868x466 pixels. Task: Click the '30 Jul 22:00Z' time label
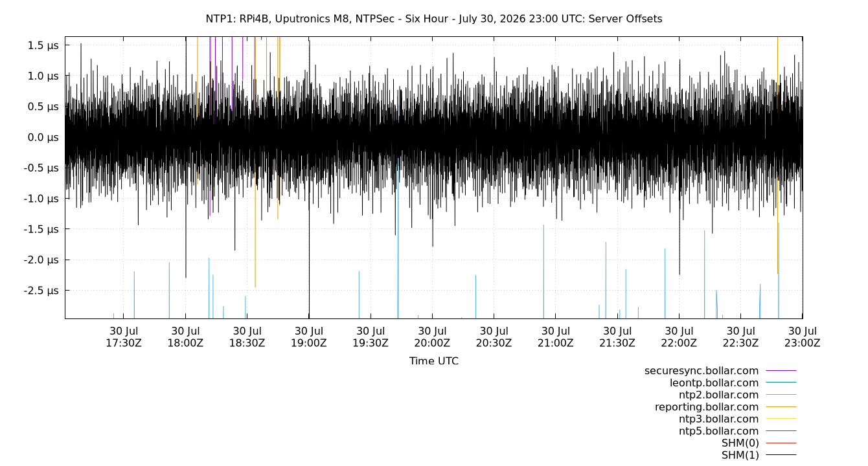click(x=679, y=337)
